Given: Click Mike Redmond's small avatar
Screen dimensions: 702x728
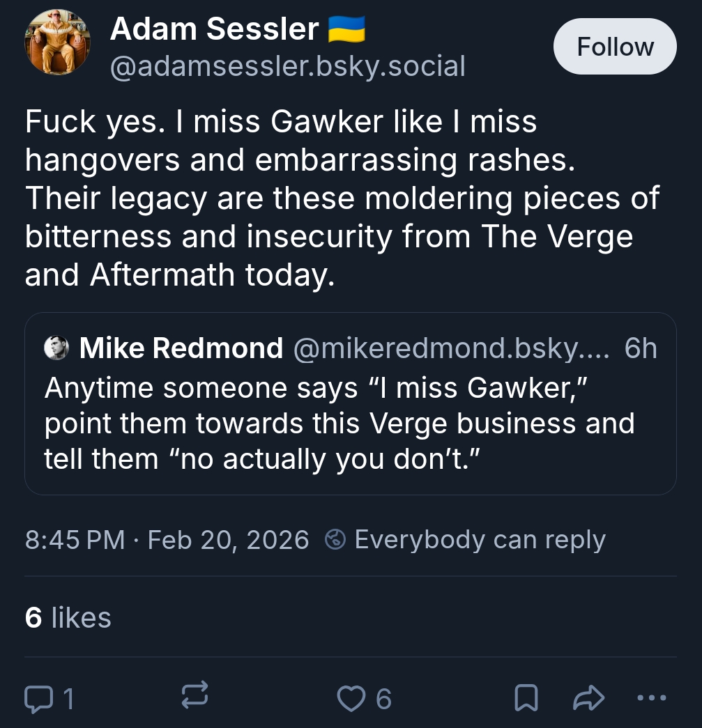Looking at the screenshot, I should [x=56, y=348].
